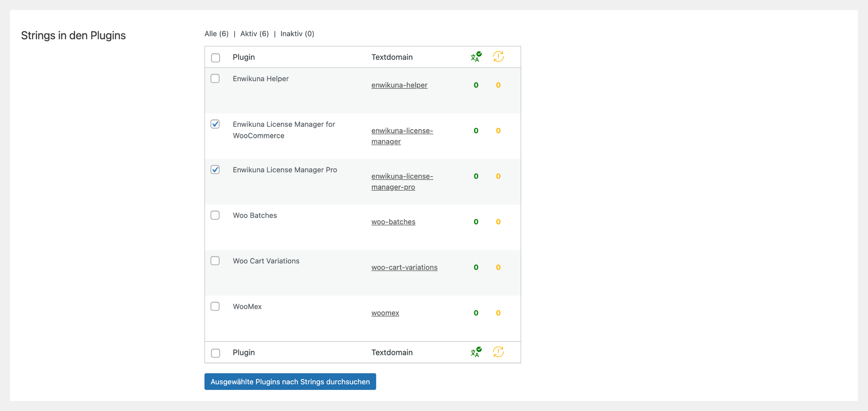Click green translated count for enwikuna-license-manager-pro row
The width and height of the screenshot is (868, 411).
point(476,176)
